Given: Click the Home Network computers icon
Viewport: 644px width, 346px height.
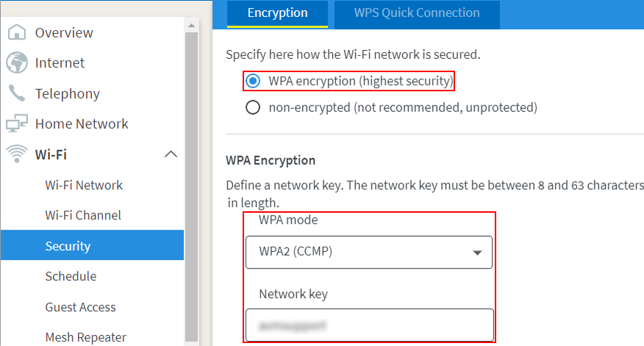Looking at the screenshot, I should pyautogui.click(x=16, y=124).
